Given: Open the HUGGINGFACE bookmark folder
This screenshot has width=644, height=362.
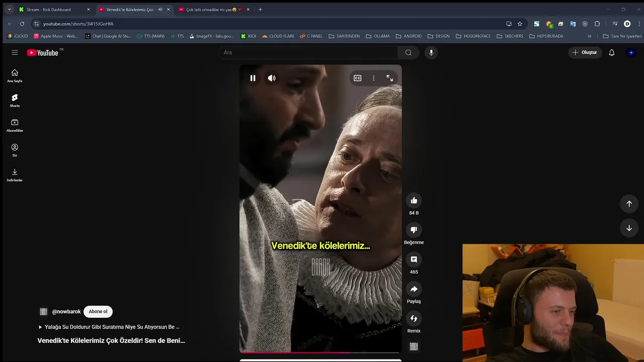Looking at the screenshot, I should click(x=473, y=36).
